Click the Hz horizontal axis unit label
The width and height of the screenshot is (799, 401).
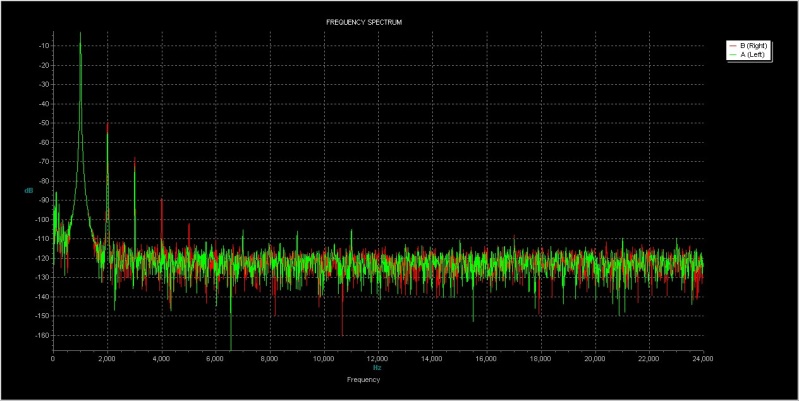click(377, 367)
